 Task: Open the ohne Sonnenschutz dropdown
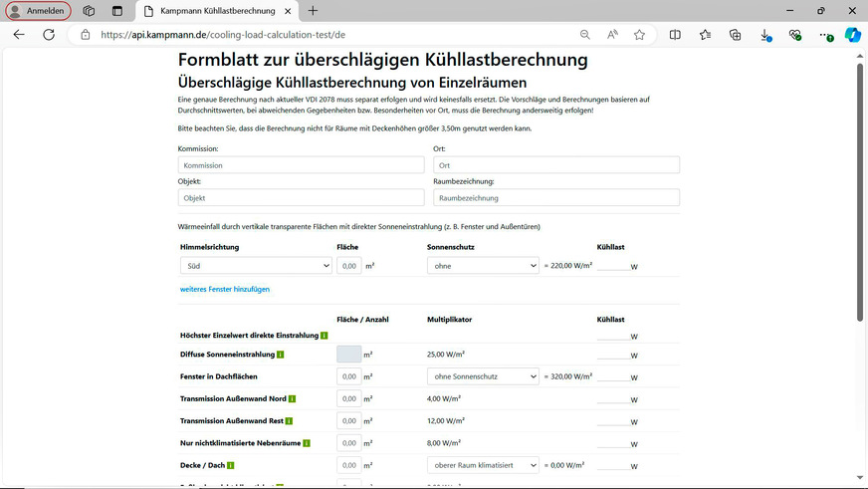click(x=483, y=376)
